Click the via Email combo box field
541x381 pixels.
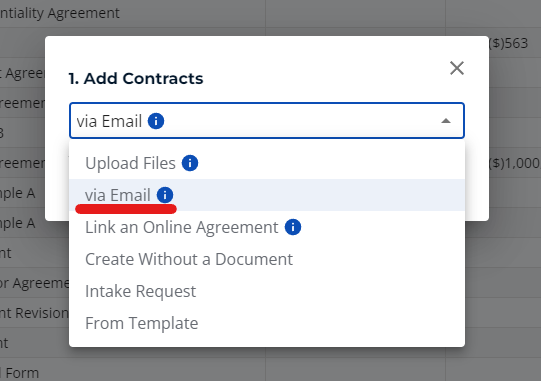tap(267, 121)
